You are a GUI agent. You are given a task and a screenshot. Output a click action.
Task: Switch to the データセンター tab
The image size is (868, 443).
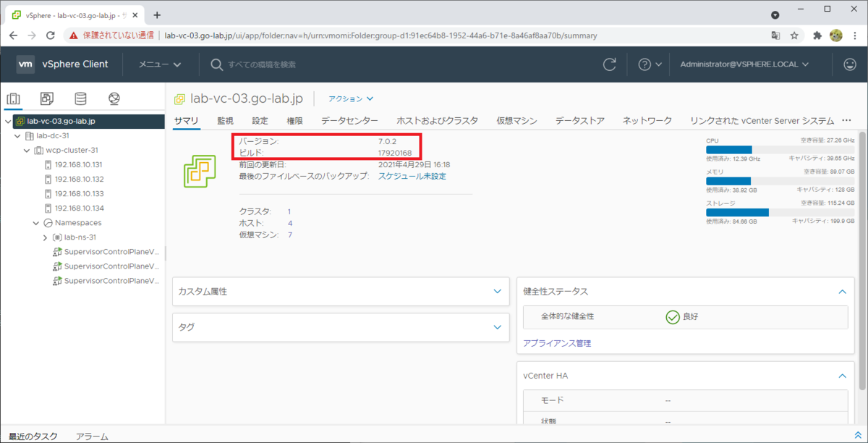coord(350,121)
